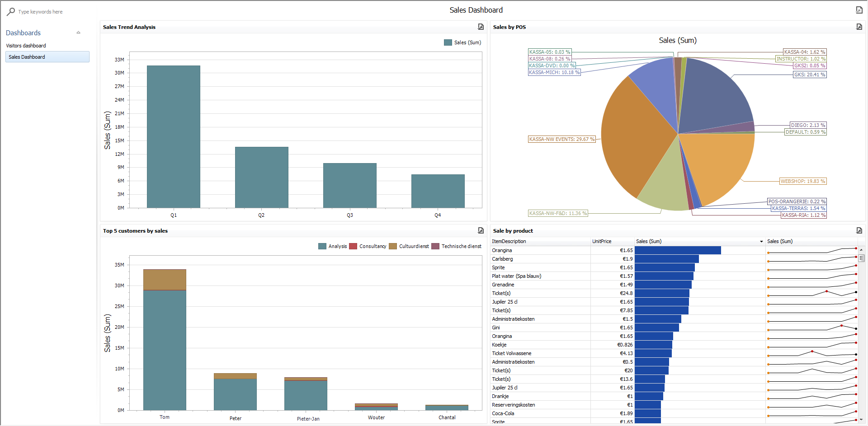Export the Top 5 customers chart
Image resolution: width=868 pixels, height=426 pixels.
tap(481, 231)
